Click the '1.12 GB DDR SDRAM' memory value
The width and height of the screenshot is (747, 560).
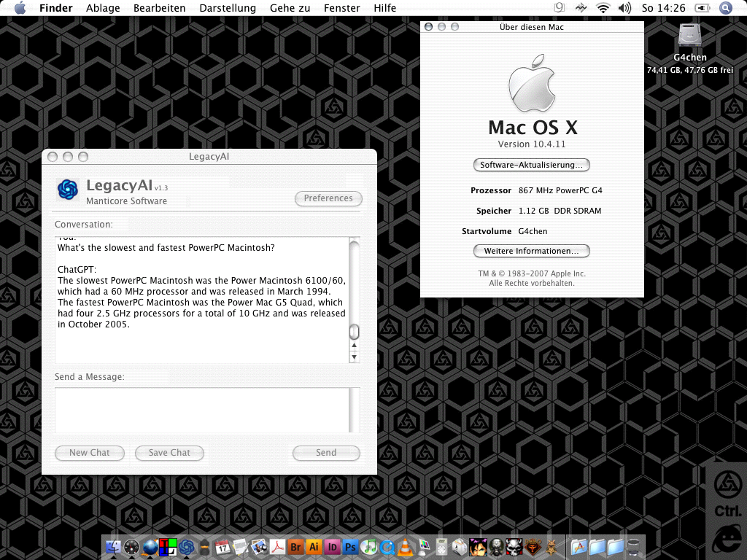pyautogui.click(x=560, y=211)
